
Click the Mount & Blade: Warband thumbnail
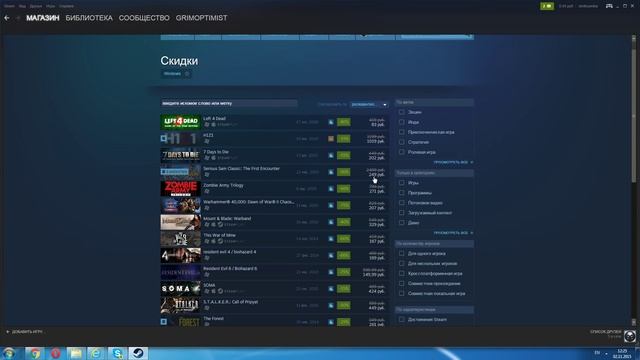point(180,222)
